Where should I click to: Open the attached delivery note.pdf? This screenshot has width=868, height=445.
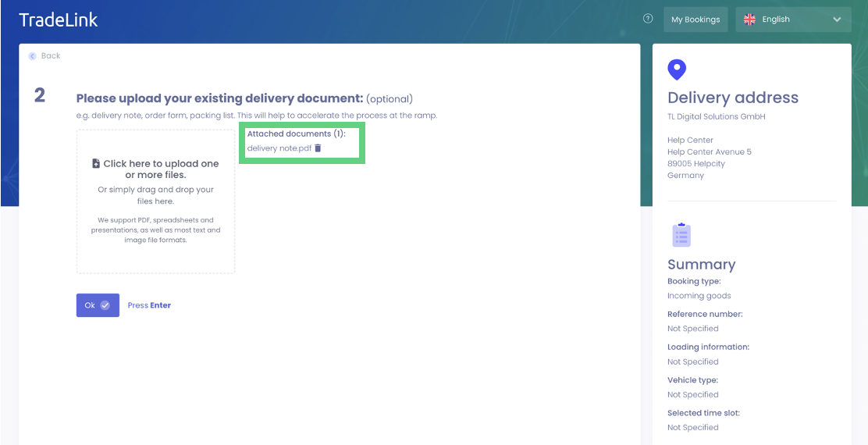coord(279,148)
